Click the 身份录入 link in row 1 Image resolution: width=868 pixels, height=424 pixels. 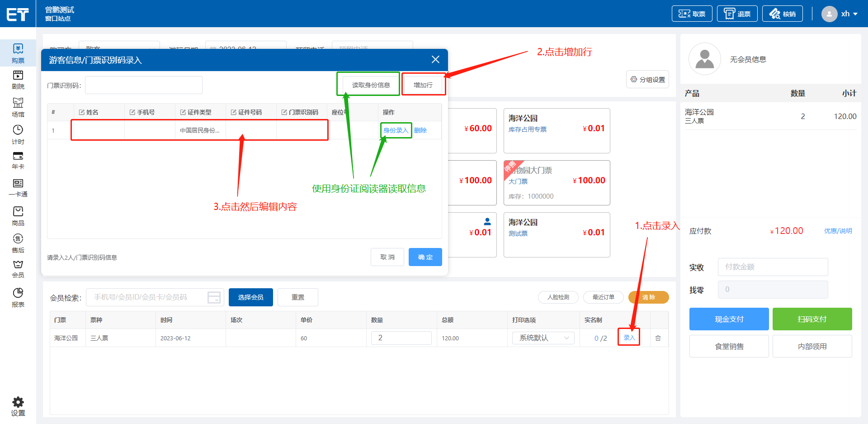point(396,130)
